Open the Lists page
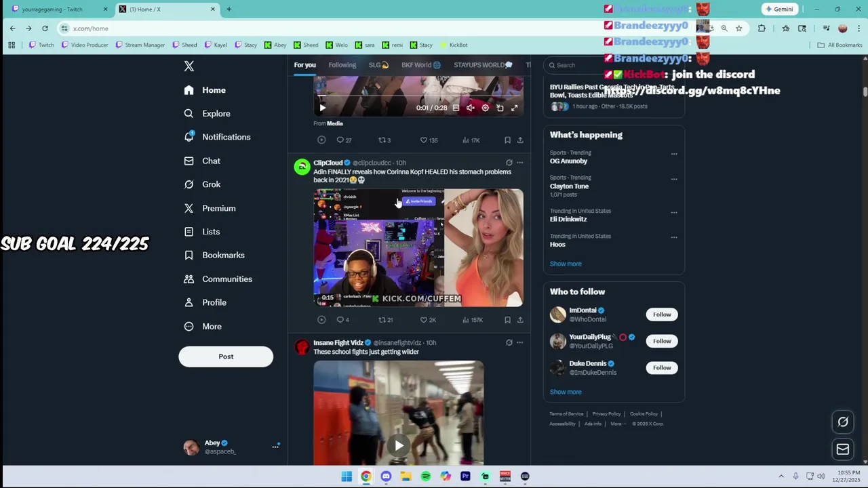 [202, 232]
